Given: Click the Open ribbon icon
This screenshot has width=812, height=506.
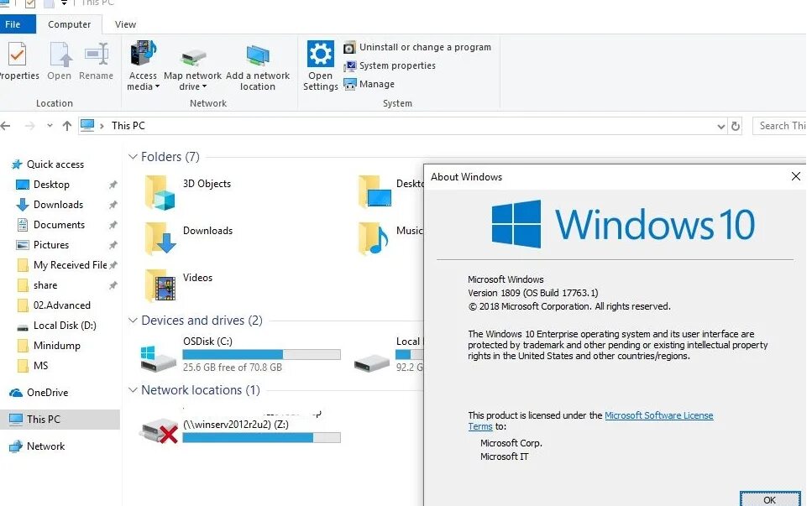Looking at the screenshot, I should (60, 54).
